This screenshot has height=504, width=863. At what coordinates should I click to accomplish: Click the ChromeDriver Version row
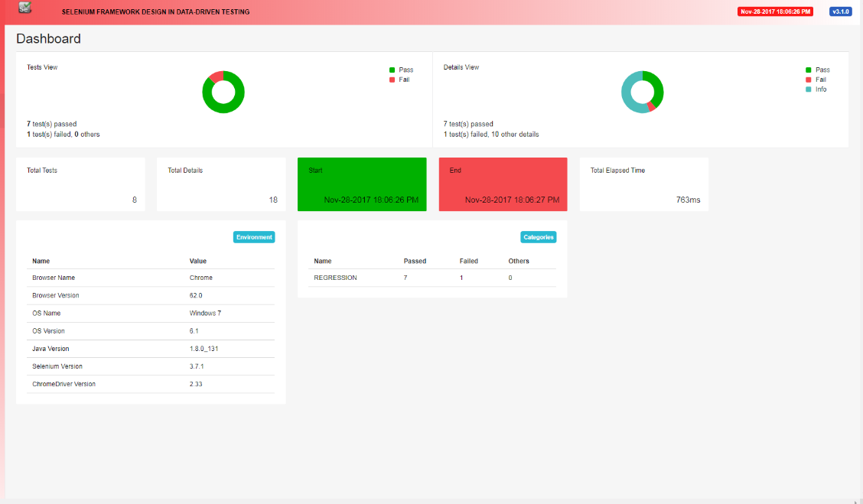pyautogui.click(x=150, y=384)
